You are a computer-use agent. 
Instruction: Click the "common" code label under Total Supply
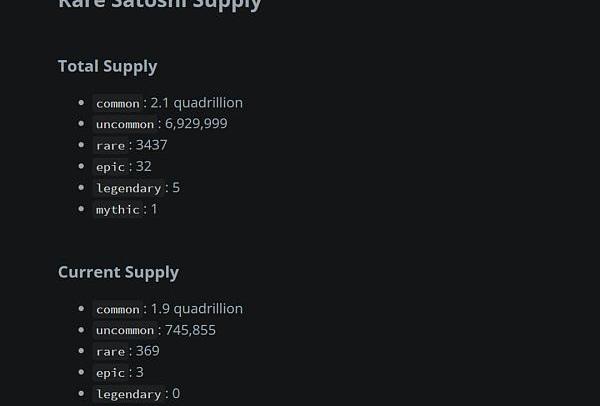(118, 103)
